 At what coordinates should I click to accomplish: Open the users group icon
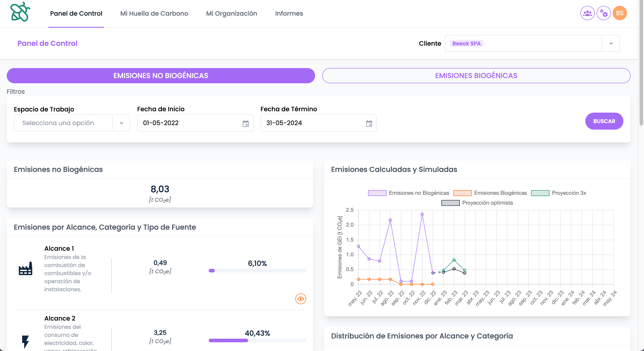click(x=587, y=13)
